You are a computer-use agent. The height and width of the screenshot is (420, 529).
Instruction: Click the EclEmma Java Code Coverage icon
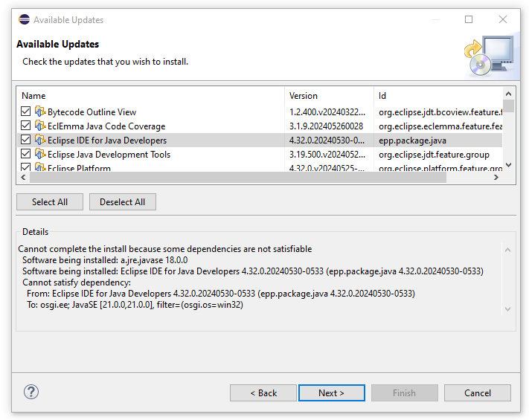point(40,126)
